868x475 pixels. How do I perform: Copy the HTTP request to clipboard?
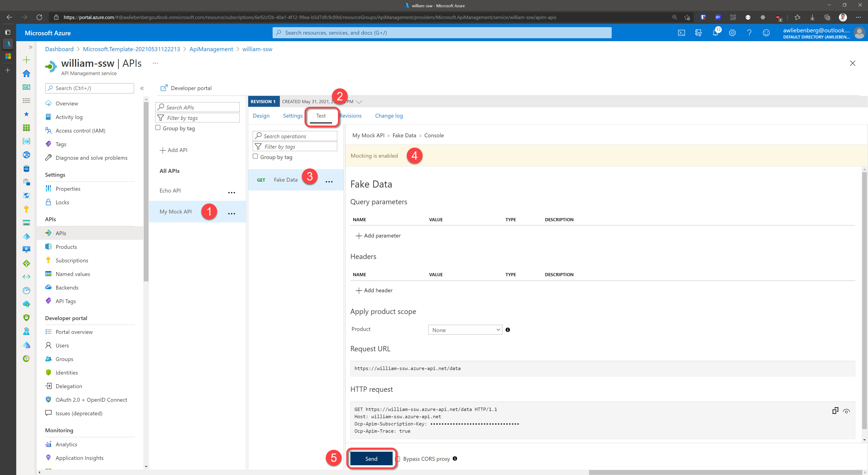[835, 411]
